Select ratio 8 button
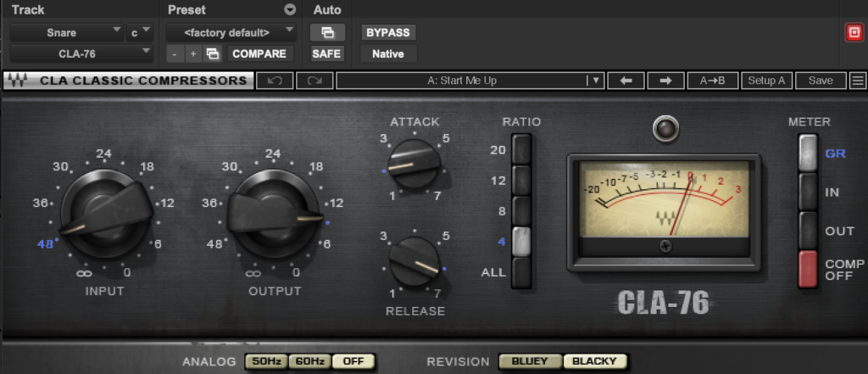868x374 pixels. pyautogui.click(x=521, y=210)
